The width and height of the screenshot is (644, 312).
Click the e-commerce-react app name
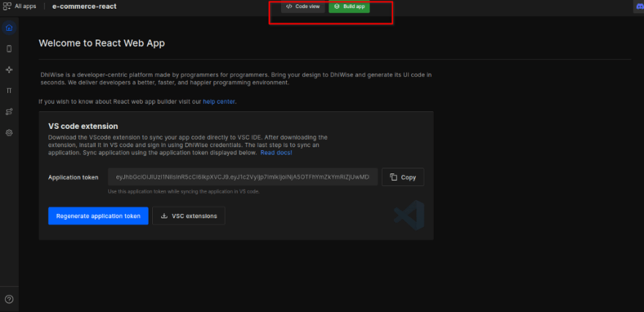(85, 7)
